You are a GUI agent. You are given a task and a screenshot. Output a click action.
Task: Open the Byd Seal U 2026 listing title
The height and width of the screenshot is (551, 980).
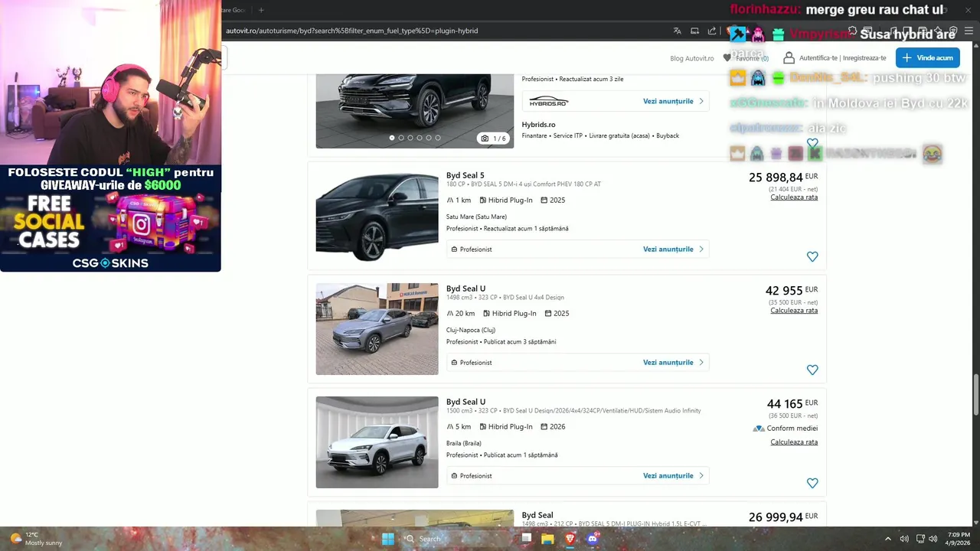pyautogui.click(x=465, y=402)
